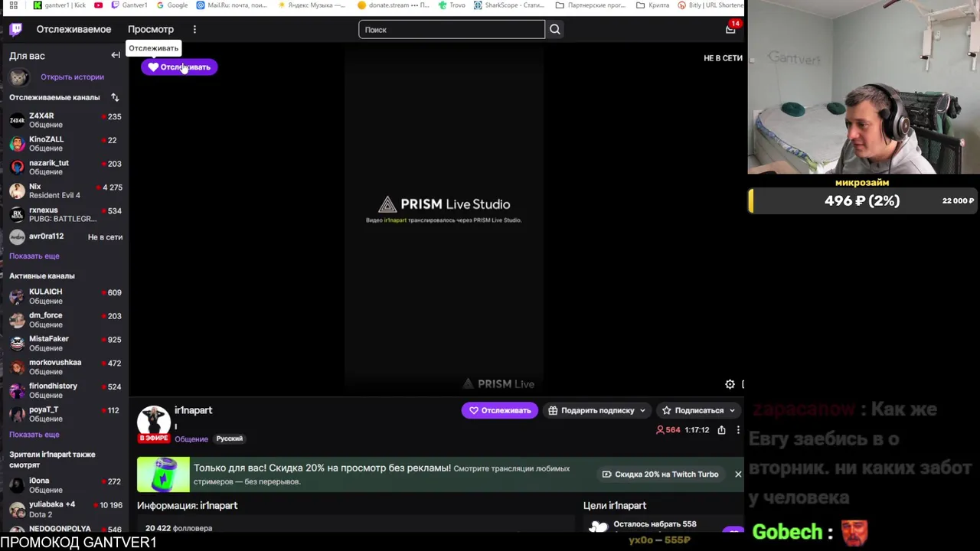Open the Подарить подписку dropdown

(x=596, y=410)
